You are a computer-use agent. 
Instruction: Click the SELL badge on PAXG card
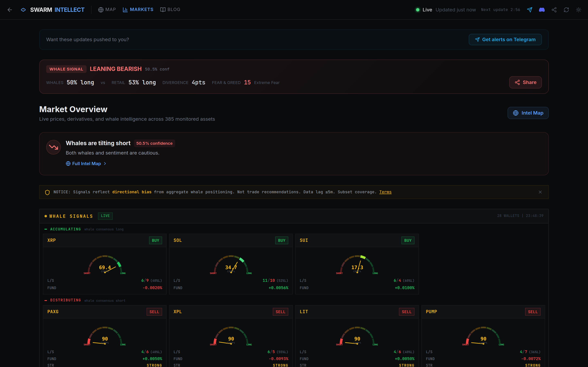(x=154, y=312)
